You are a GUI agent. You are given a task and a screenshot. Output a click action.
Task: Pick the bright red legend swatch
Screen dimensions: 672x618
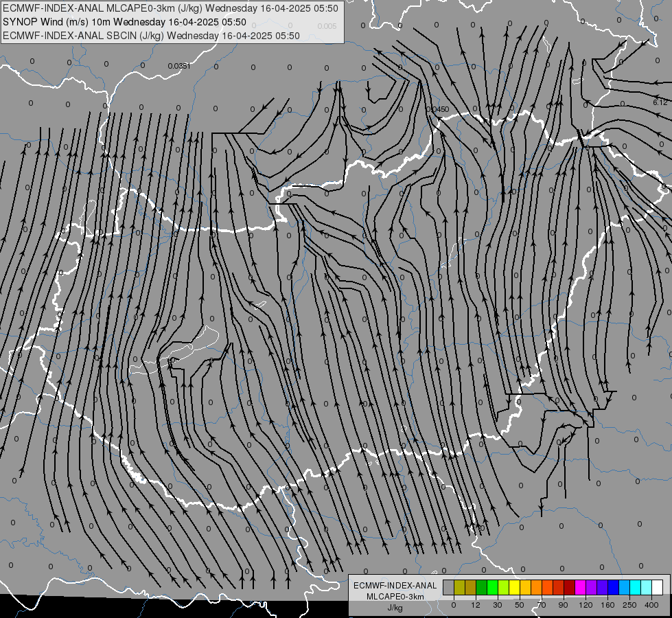click(x=559, y=587)
